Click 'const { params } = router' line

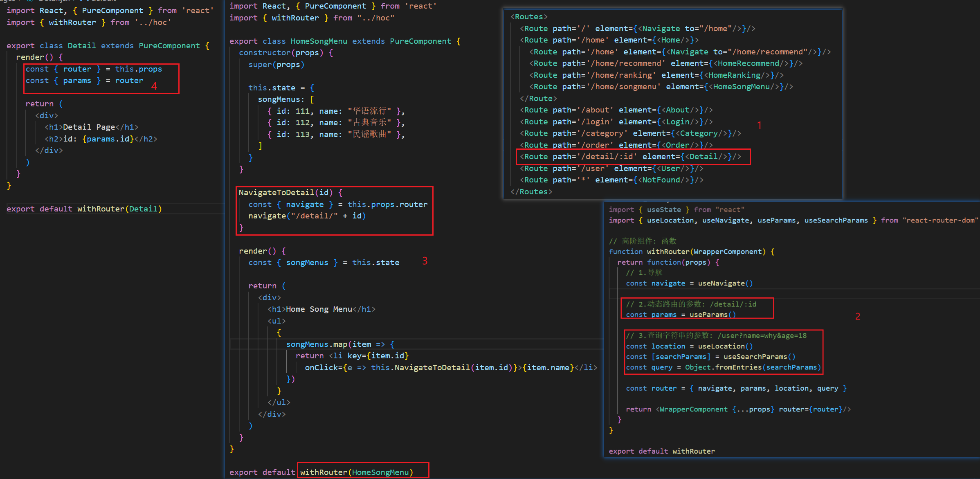point(84,81)
